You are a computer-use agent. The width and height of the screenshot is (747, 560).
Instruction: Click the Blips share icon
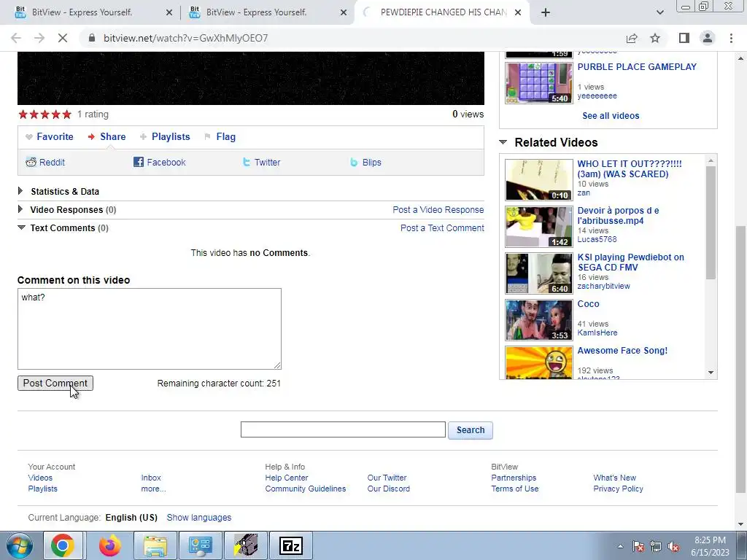tap(354, 163)
